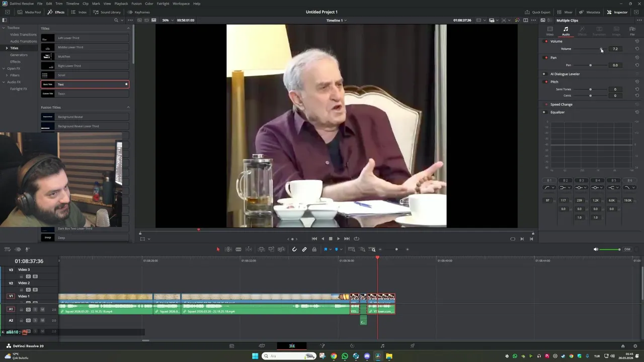Open the Playback menu
This screenshot has width=644, height=362.
coord(121,4)
